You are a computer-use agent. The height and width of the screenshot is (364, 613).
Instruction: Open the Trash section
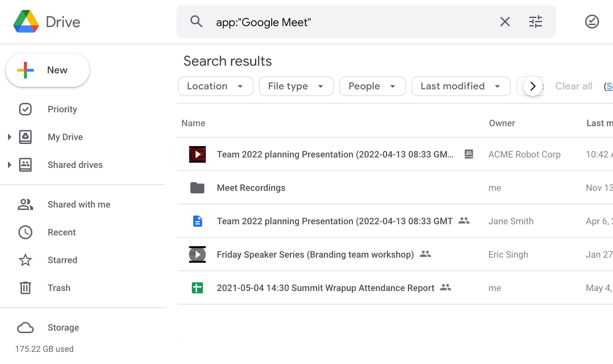click(x=59, y=288)
